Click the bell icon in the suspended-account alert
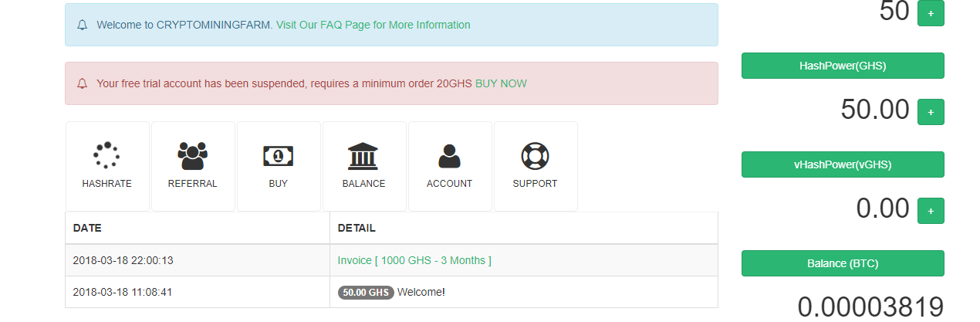The image size is (980, 322). point(83,83)
